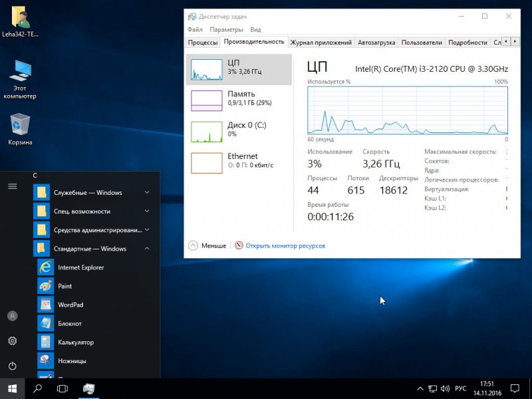Image resolution: width=532 pixels, height=399 pixels.
Task: Open the volume speaker tray icon
Action: (445, 389)
